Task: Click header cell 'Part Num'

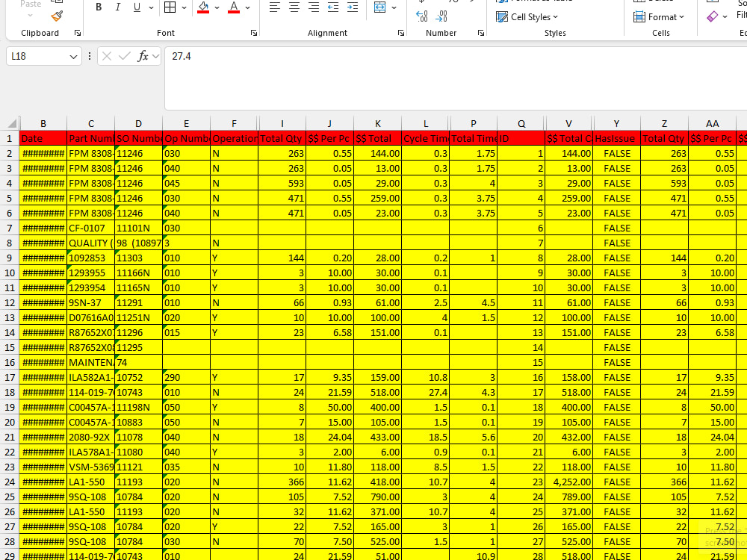Action: (90, 139)
